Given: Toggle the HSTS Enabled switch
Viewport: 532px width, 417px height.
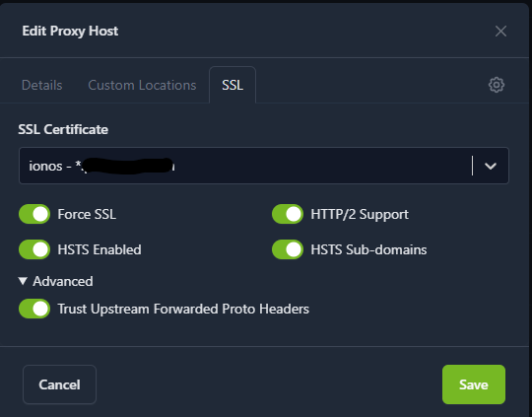Looking at the screenshot, I should coord(34,249).
